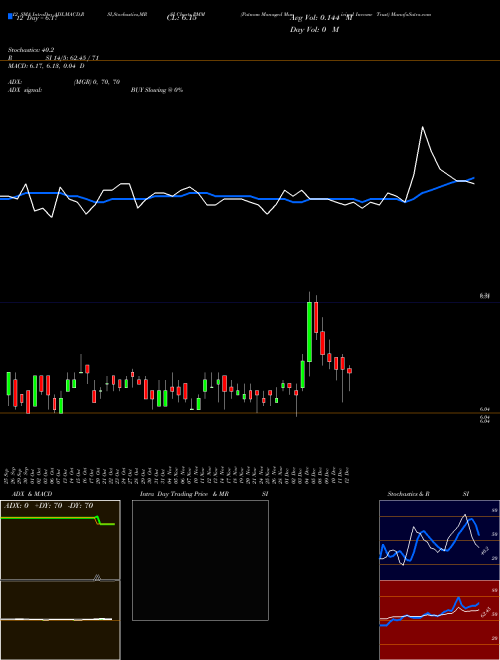500x660 pixels.
Task: Click the 'BUY Slowing @ 0%' signal text
Action: (x=157, y=90)
